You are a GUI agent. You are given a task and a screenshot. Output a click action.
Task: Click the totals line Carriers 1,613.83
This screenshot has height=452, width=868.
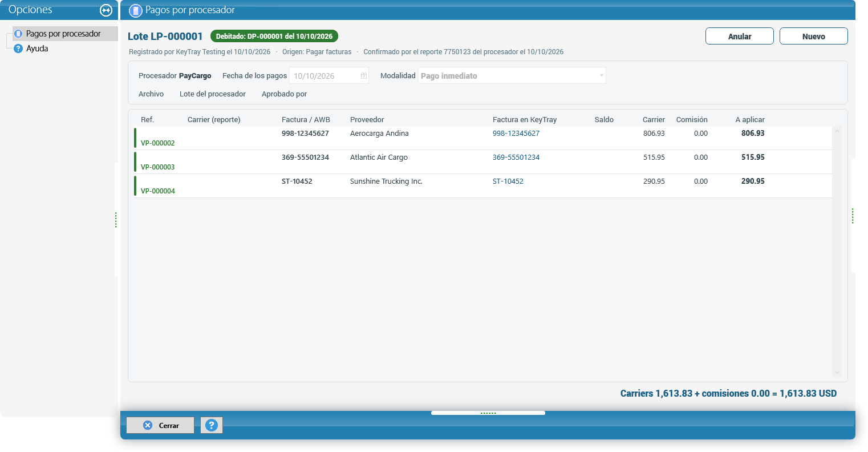click(x=728, y=393)
